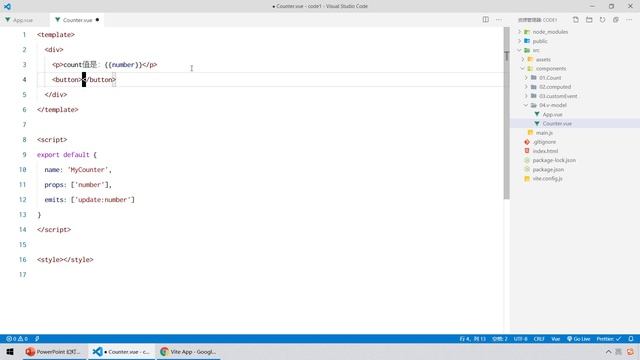The width and height of the screenshot is (640, 360).
Task: Click the {{number}} interpolation on line 3
Action: [x=123, y=64]
